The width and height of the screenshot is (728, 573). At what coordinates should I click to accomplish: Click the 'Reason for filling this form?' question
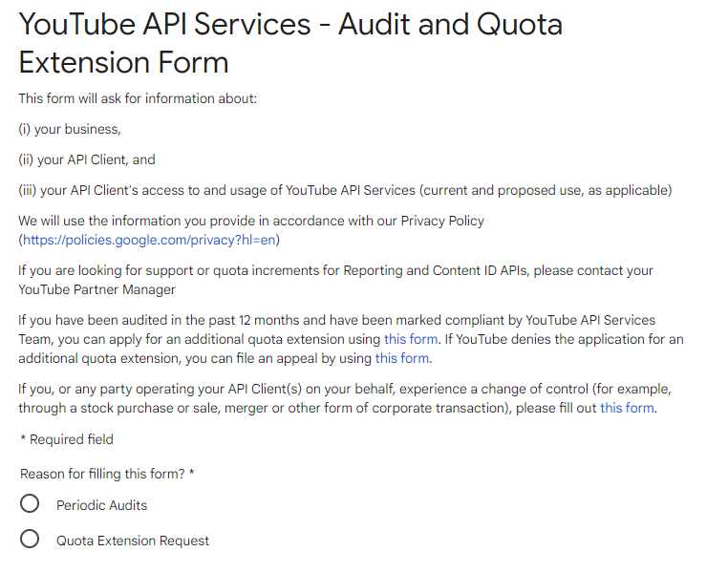(102, 474)
